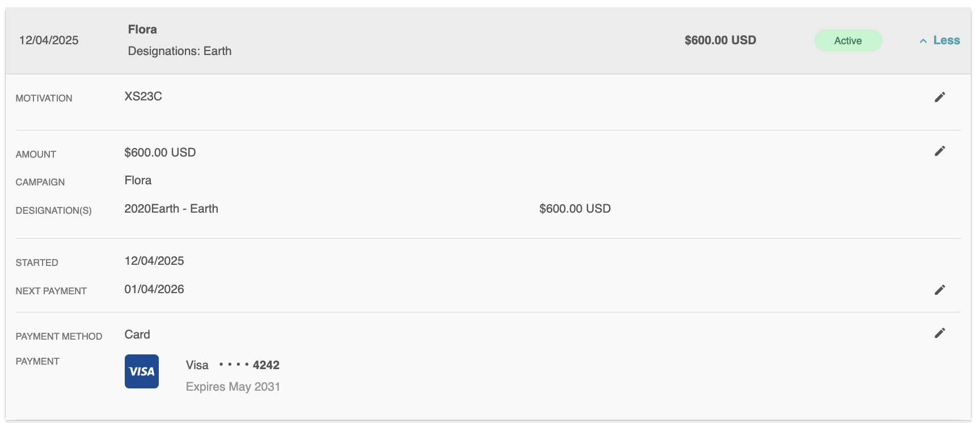
Task: Edit the Next Payment date
Action: (x=940, y=290)
